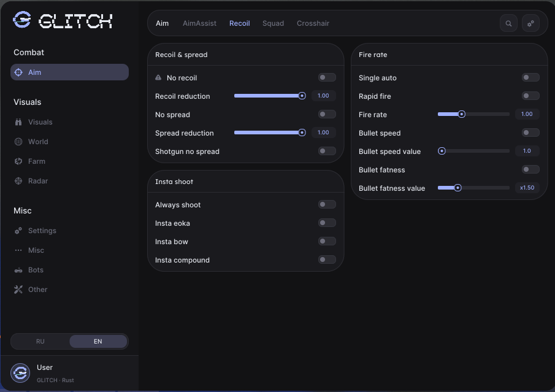Open the Radar sidebar icon

18,181
